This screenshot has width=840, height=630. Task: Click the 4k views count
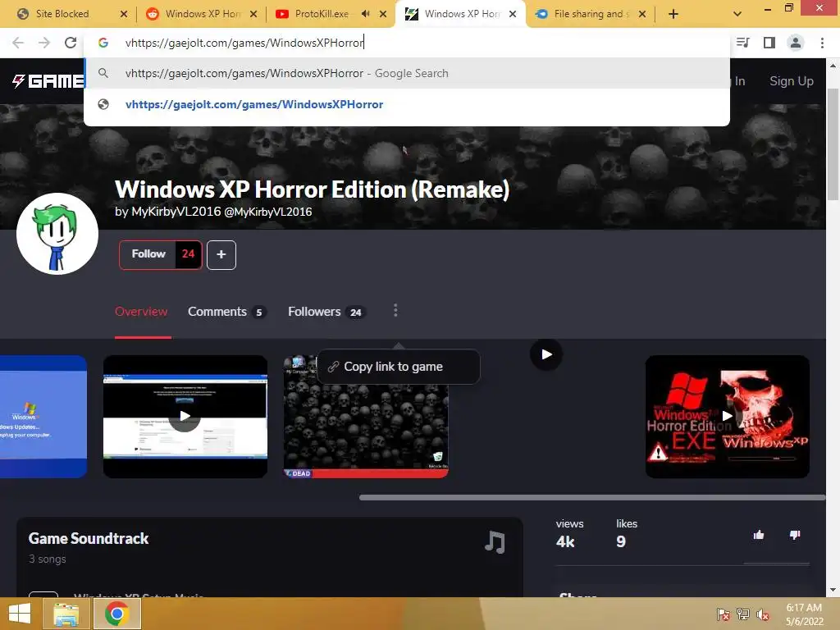pos(565,542)
